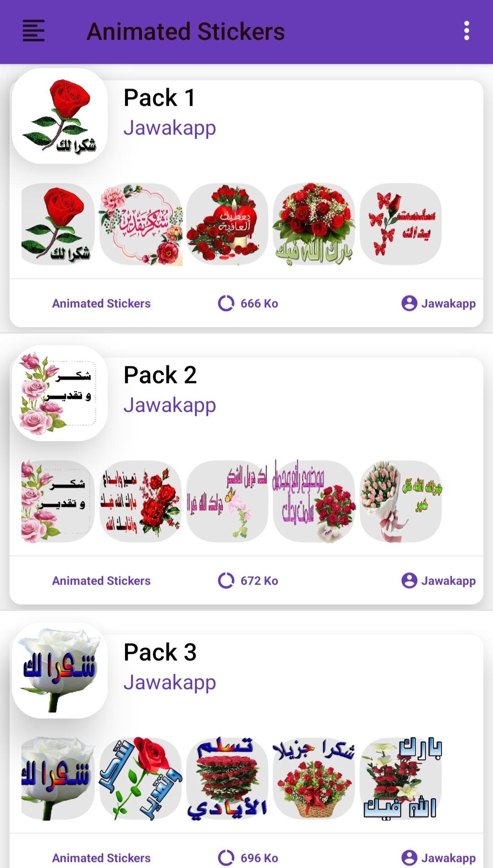Click the size circle icon beside 666 Ko
The height and width of the screenshot is (868, 493).
point(226,303)
